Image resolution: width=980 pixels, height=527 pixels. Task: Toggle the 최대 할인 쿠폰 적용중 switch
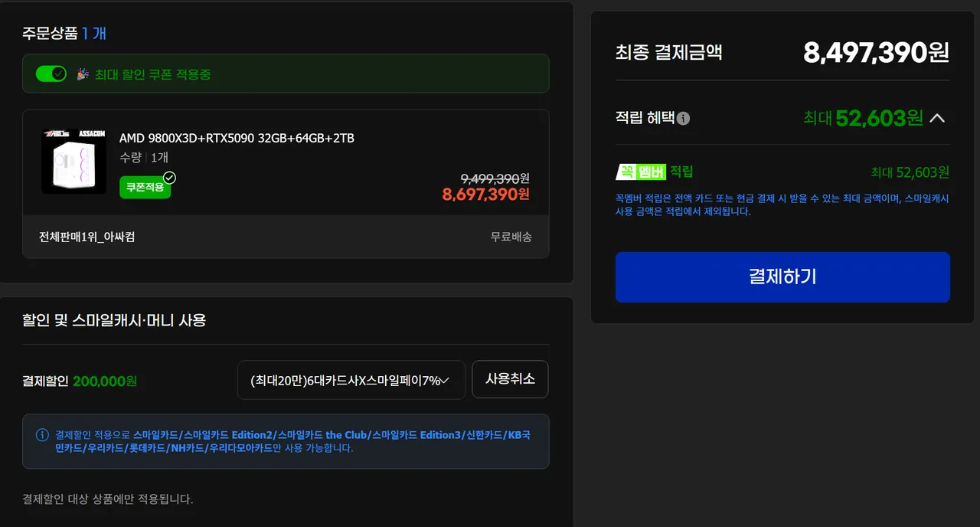pyautogui.click(x=51, y=74)
